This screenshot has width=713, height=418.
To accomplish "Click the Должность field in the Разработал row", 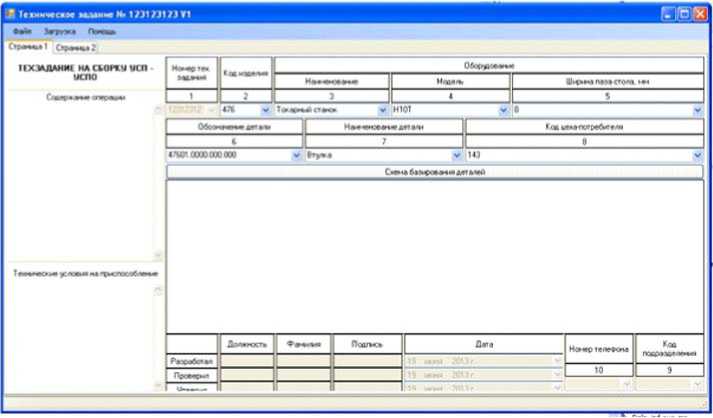I will [x=247, y=361].
